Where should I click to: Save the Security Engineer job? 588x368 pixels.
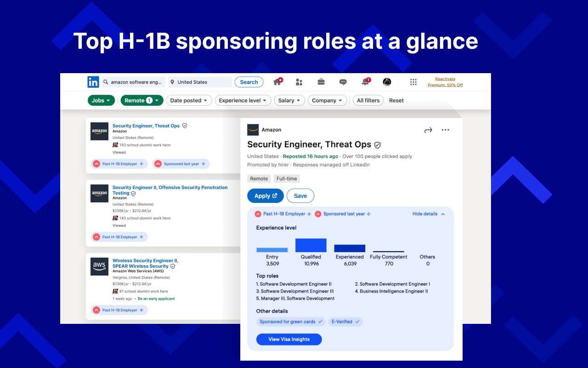coord(300,195)
